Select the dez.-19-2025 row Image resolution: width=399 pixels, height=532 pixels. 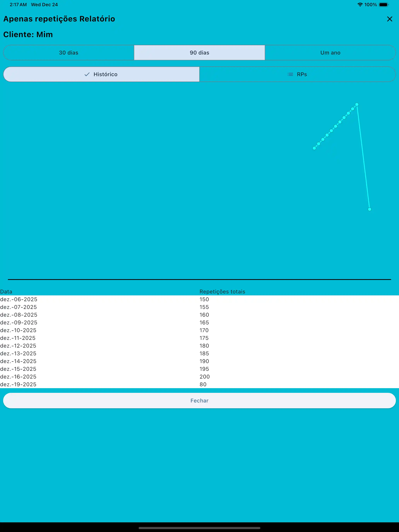point(18,384)
